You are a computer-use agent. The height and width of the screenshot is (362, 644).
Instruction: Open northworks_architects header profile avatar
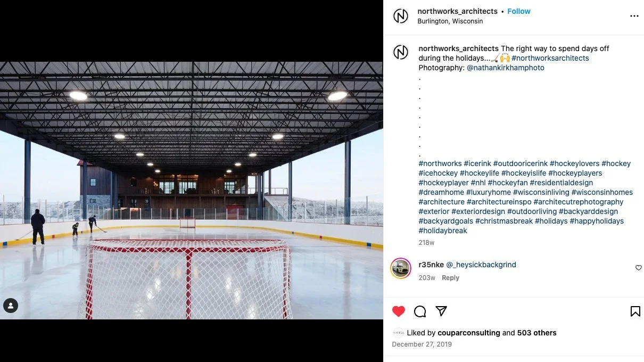pyautogui.click(x=401, y=16)
